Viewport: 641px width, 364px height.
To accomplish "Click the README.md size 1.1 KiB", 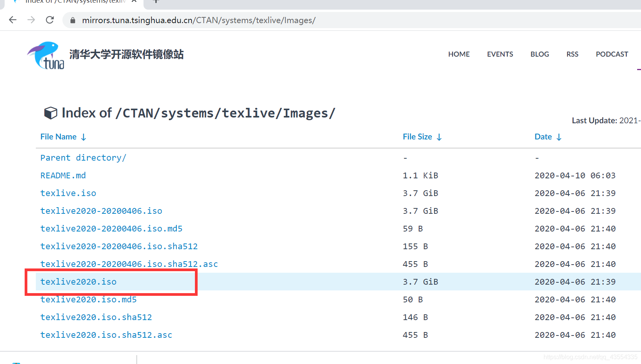I will (x=421, y=176).
